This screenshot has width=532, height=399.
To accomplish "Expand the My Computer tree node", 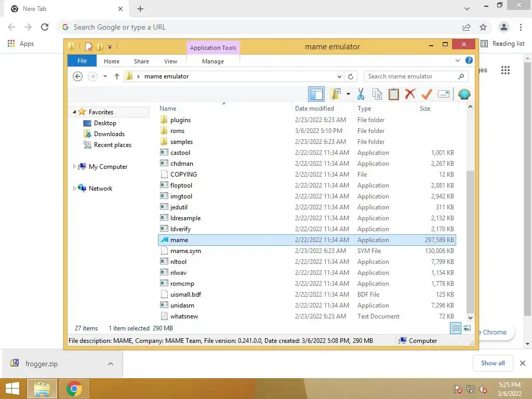I will point(74,166).
